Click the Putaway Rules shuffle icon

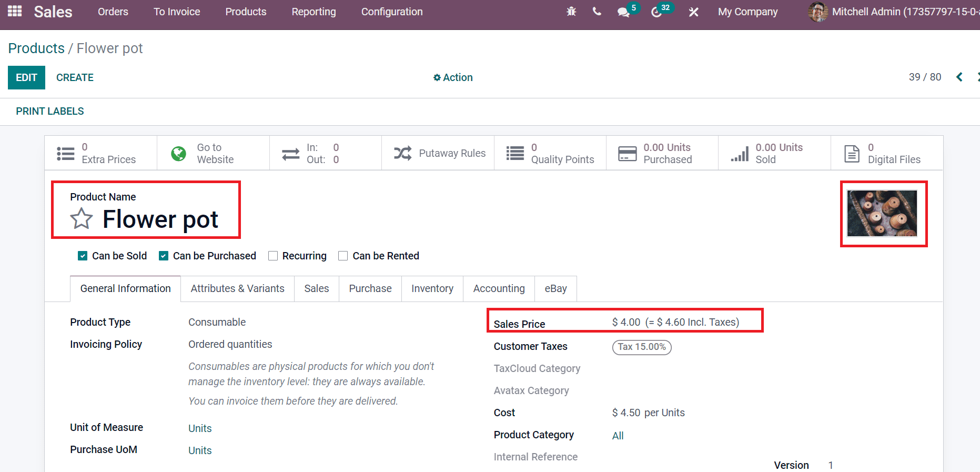[x=403, y=153]
